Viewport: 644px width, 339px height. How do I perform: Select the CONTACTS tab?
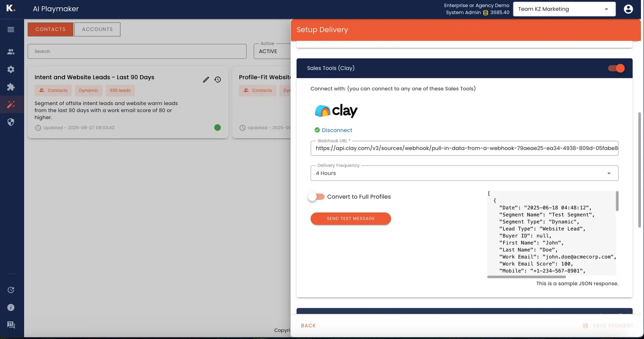[x=50, y=29]
